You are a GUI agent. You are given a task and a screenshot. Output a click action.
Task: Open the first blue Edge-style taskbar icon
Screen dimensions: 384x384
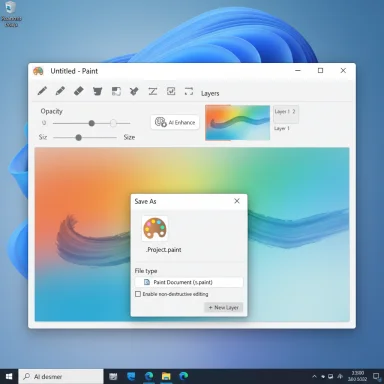tap(131, 377)
